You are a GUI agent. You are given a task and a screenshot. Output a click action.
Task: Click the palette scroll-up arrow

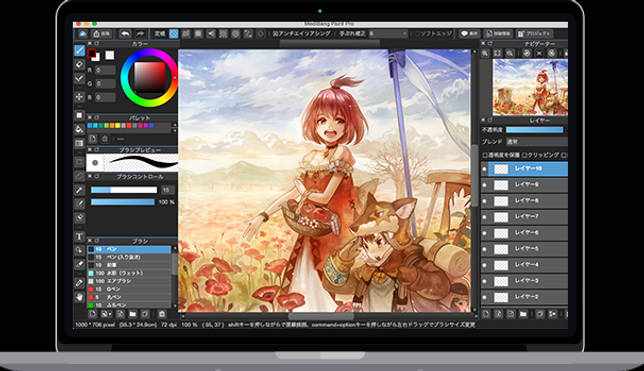[175, 124]
